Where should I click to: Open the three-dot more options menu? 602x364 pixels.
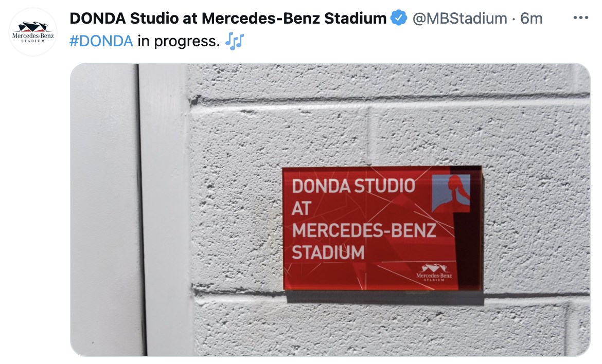pos(580,17)
